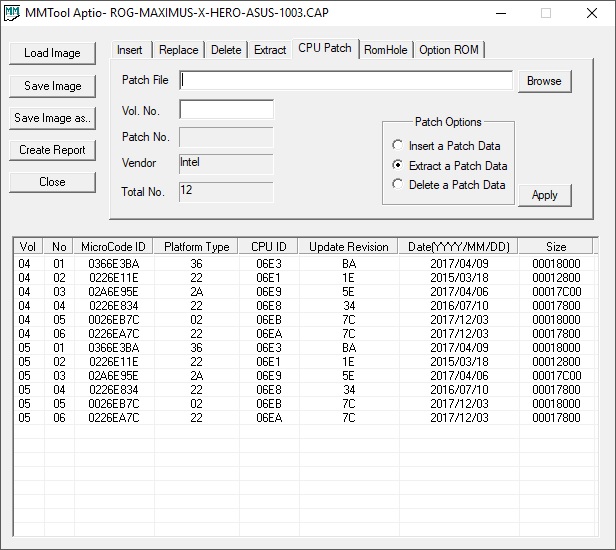Click Update Revision 34 in Vol 05 row
616x550 pixels.
pyautogui.click(x=349, y=390)
